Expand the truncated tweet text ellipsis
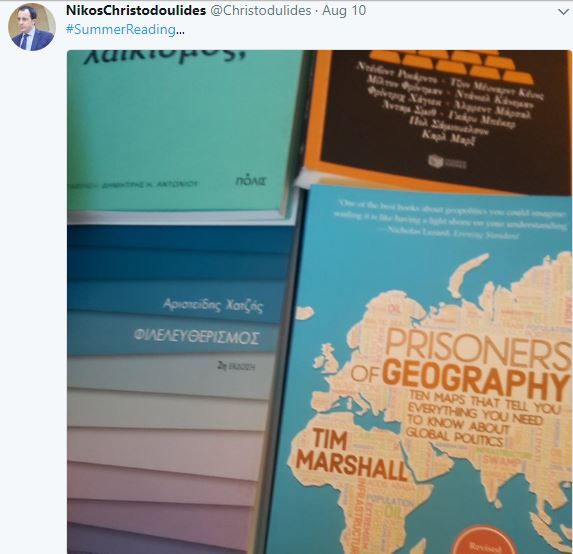The width and height of the screenshot is (573, 554). pyautogui.click(x=180, y=31)
